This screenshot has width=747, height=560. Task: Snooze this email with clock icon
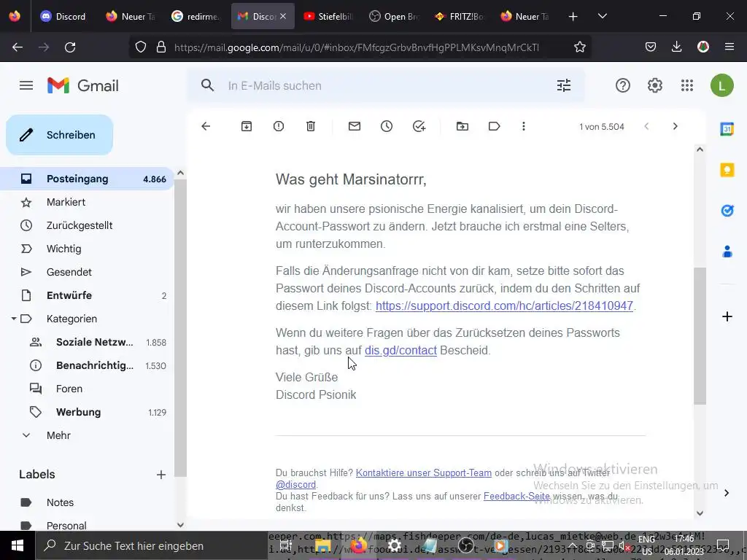pos(387,126)
